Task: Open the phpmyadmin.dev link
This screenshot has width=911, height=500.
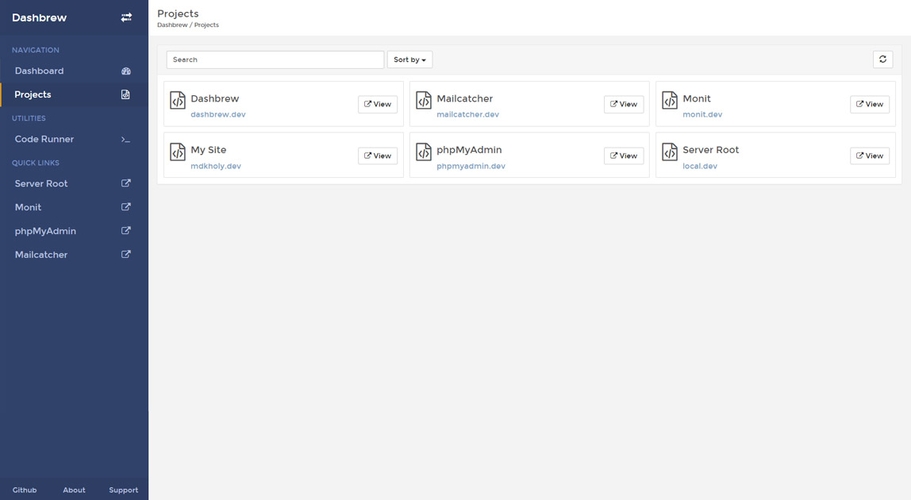Action: [471, 166]
